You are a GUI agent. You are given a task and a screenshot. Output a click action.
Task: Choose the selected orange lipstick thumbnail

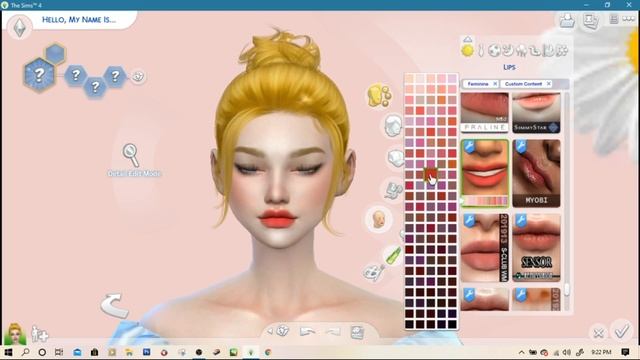tap(485, 173)
